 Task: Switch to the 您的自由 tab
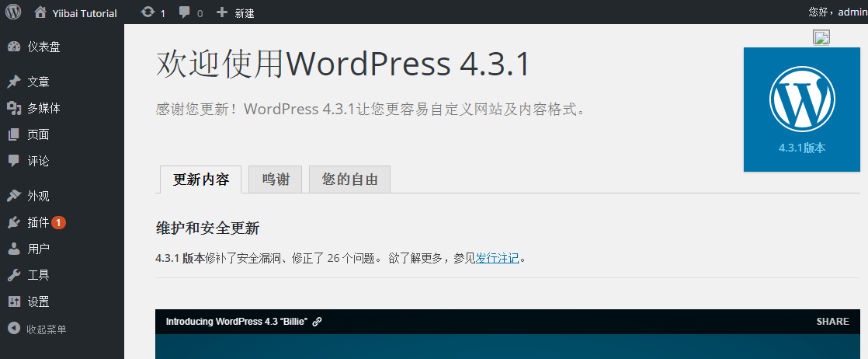click(349, 179)
